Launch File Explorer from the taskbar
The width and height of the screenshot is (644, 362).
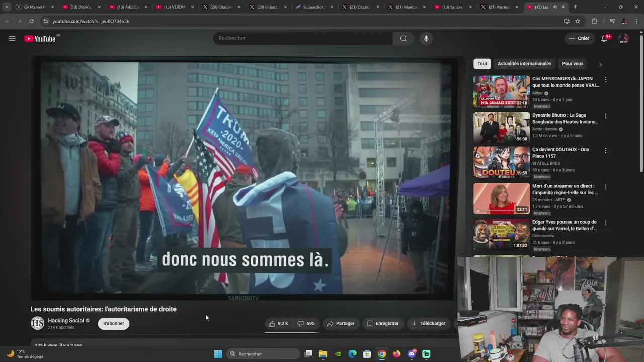(323, 354)
